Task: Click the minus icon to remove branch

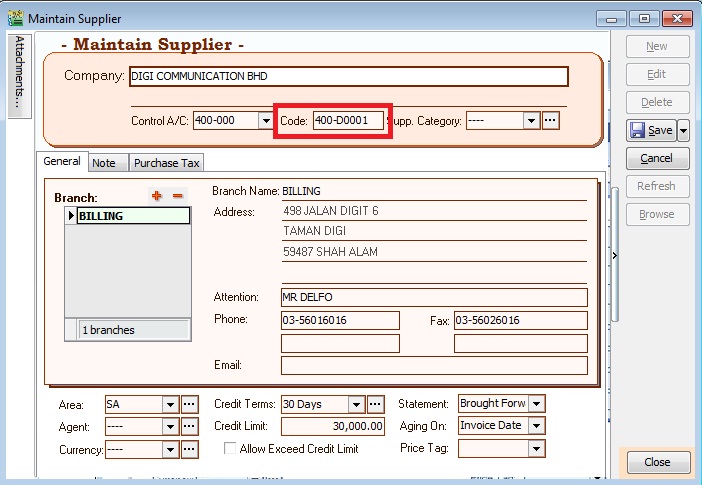Action: [178, 196]
